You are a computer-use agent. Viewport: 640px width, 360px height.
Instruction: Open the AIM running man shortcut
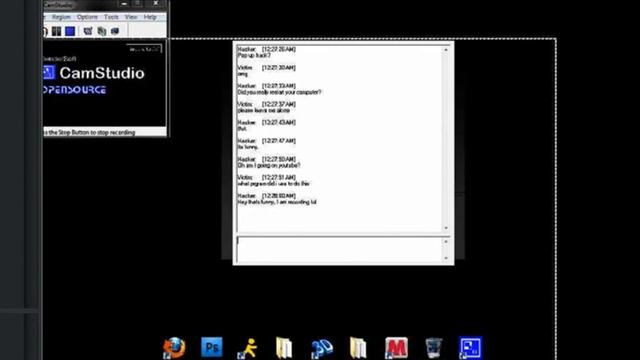[x=248, y=348]
